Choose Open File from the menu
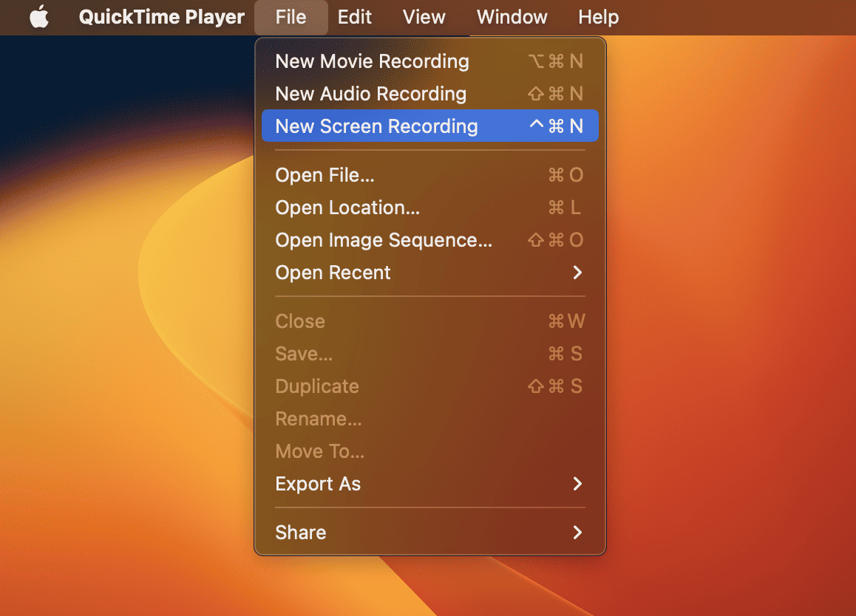The height and width of the screenshot is (616, 856). click(x=325, y=175)
